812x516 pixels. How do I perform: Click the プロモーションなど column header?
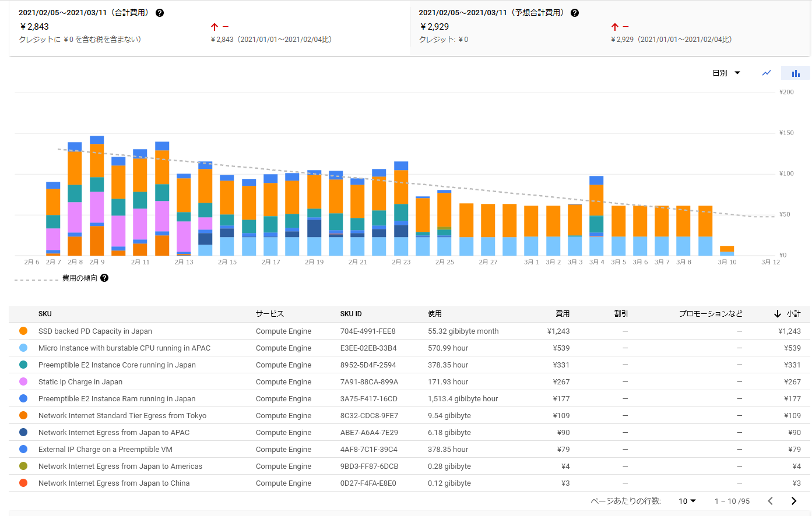pyautogui.click(x=711, y=314)
